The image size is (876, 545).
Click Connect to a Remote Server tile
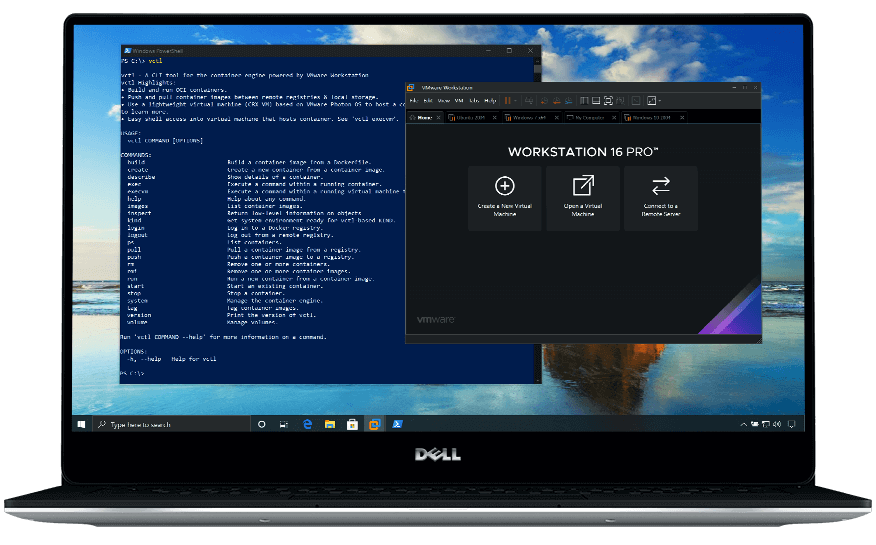[661, 198]
